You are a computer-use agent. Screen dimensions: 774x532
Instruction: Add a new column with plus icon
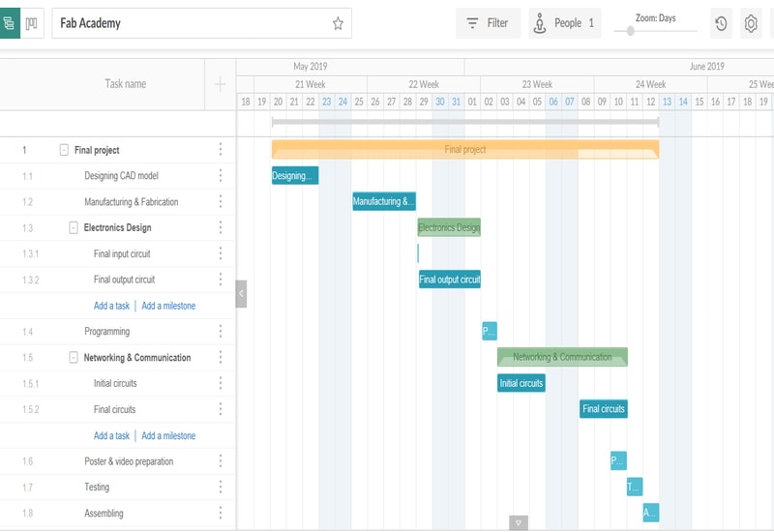(x=220, y=84)
